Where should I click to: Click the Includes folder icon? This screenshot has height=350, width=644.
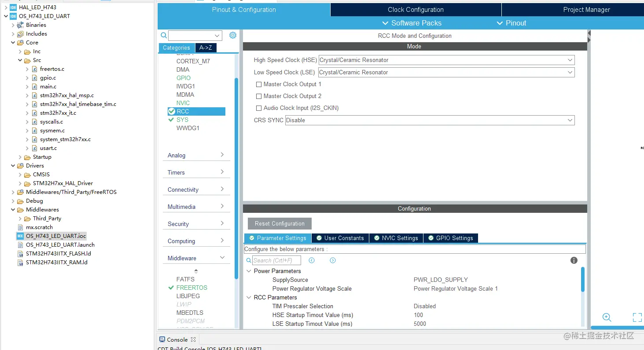[20, 34]
